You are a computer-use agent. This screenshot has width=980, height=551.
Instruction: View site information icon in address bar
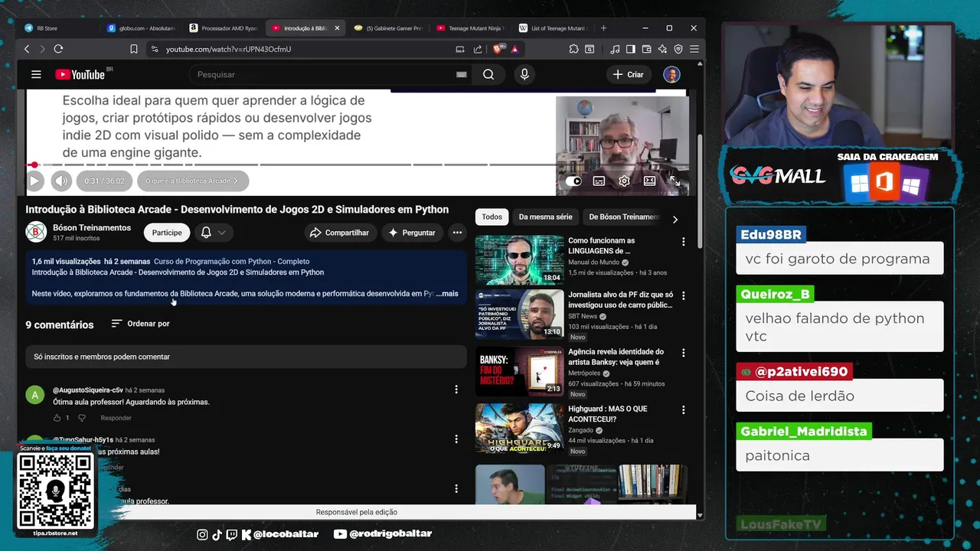(x=155, y=49)
